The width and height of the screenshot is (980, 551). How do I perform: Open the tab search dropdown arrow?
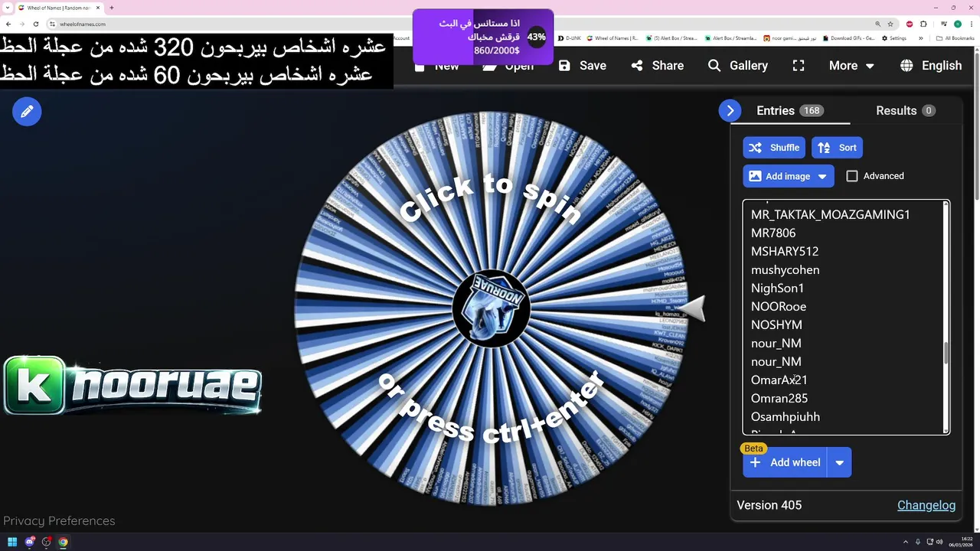pos(8,8)
